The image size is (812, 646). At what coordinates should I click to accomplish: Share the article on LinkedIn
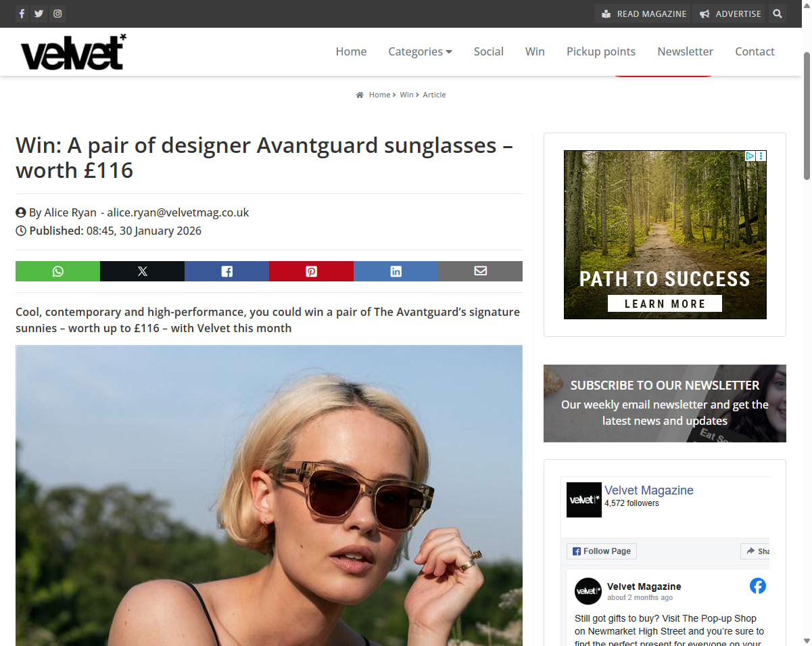tap(396, 271)
